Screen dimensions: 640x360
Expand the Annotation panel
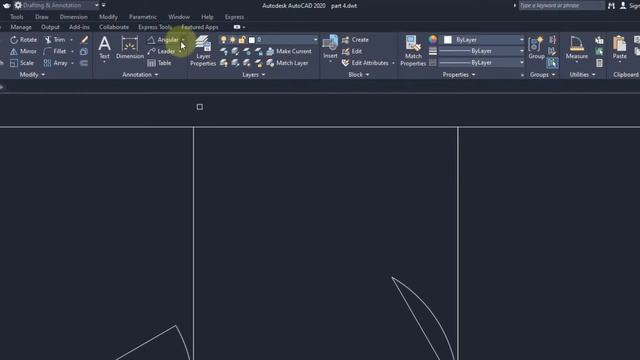pos(140,75)
